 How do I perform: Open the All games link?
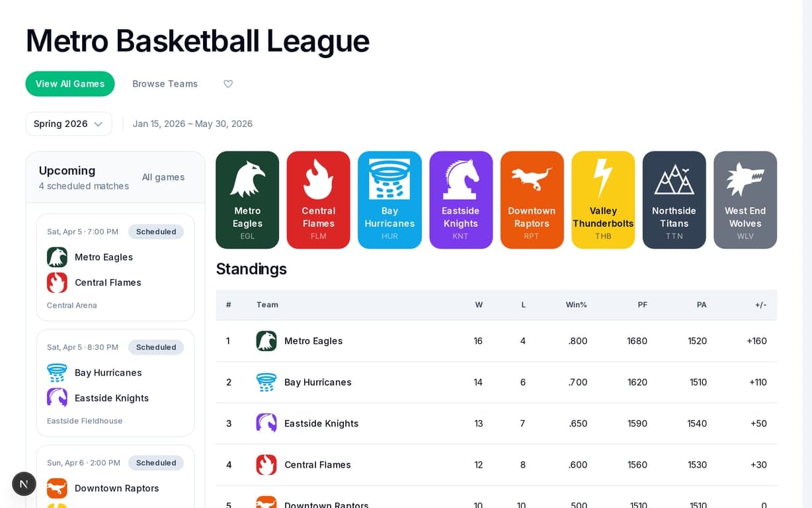pos(163,177)
